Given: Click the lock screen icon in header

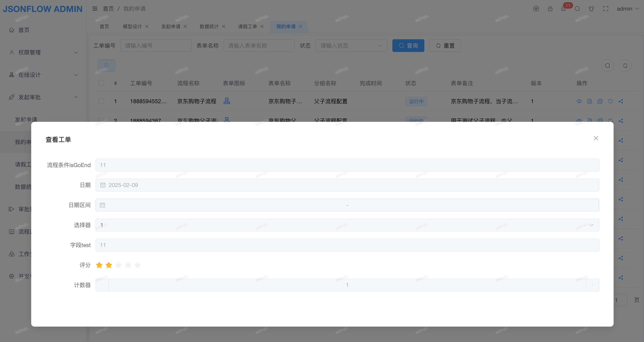Looking at the screenshot, I should click(x=550, y=9).
